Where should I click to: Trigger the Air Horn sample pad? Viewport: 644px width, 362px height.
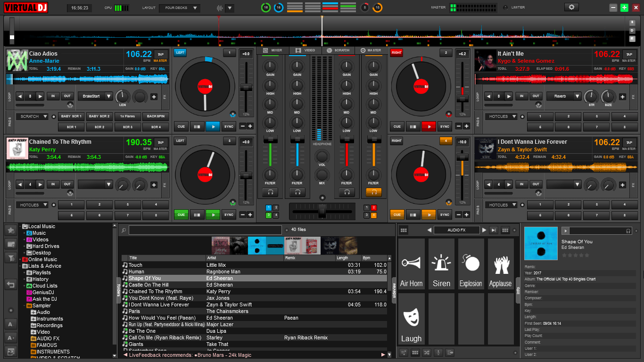(x=411, y=263)
